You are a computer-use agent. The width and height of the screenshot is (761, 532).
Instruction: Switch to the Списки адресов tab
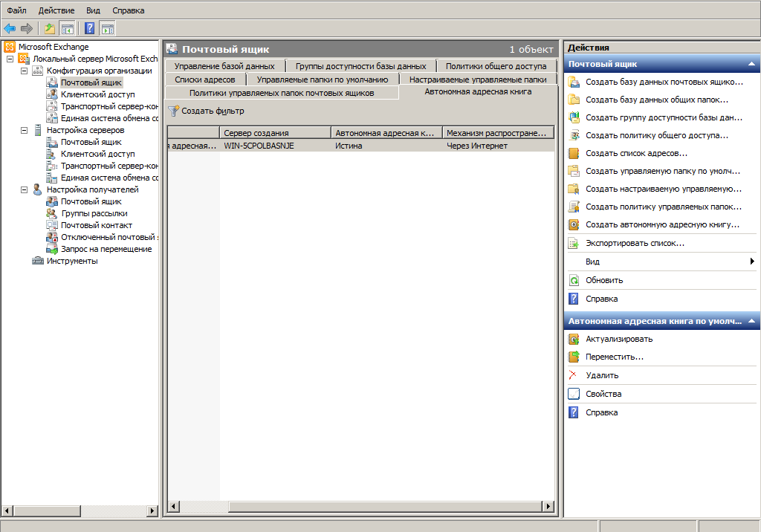[x=205, y=80]
